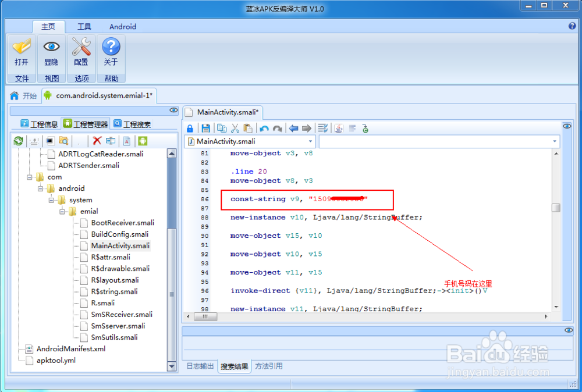Select the com.android.system.emial-1 project tab
This screenshot has height=392, width=582.
(99, 96)
